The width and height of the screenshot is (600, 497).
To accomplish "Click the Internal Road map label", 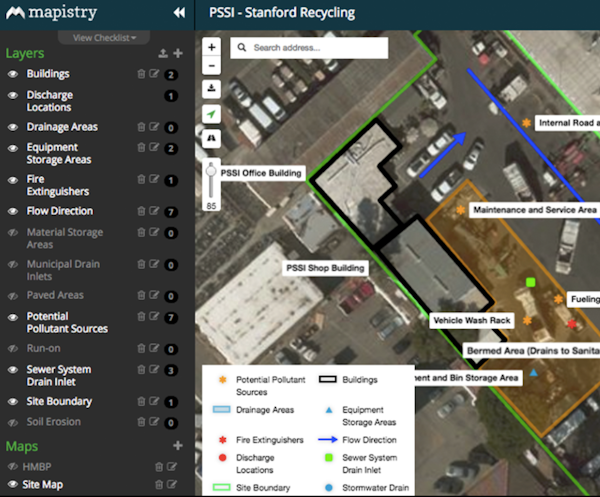I will pos(567,123).
